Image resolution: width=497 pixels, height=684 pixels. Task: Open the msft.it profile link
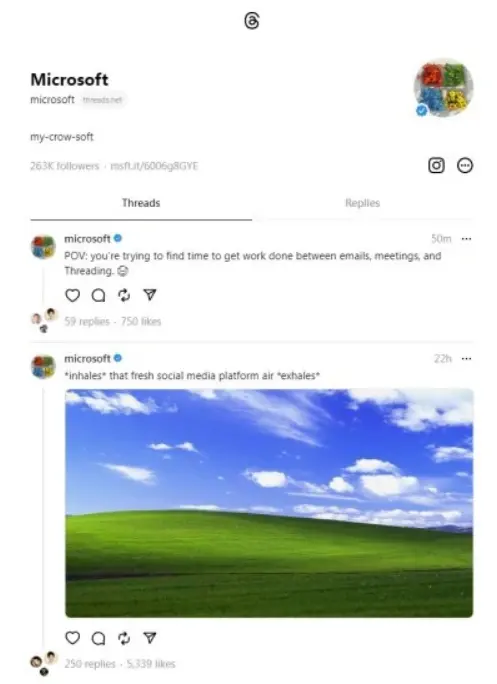tap(154, 166)
